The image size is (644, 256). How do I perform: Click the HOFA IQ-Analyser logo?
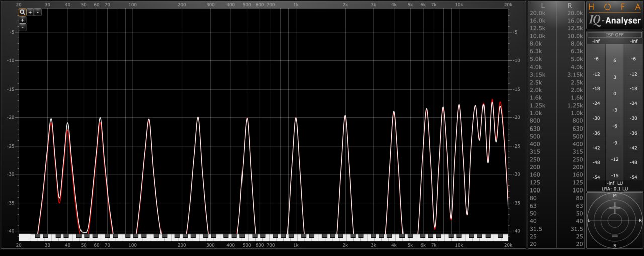[615, 15]
